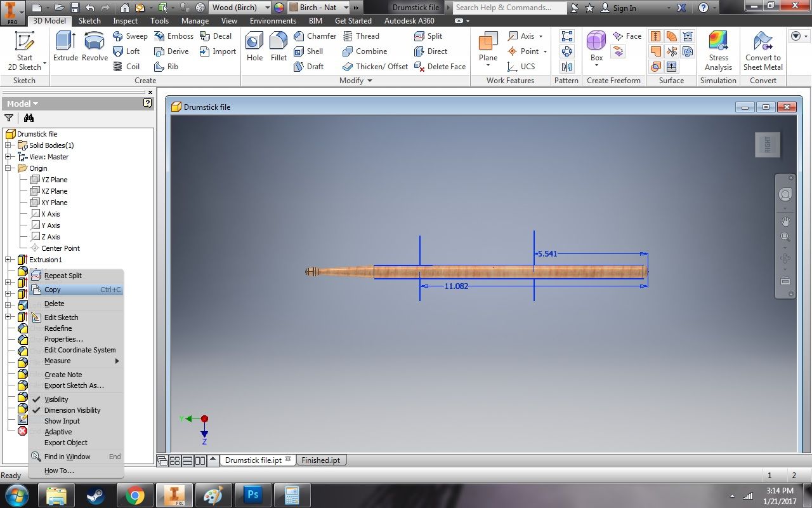Switch to the Inspect ribbon tab
Image resolution: width=812 pixels, height=508 pixels.
(x=125, y=20)
